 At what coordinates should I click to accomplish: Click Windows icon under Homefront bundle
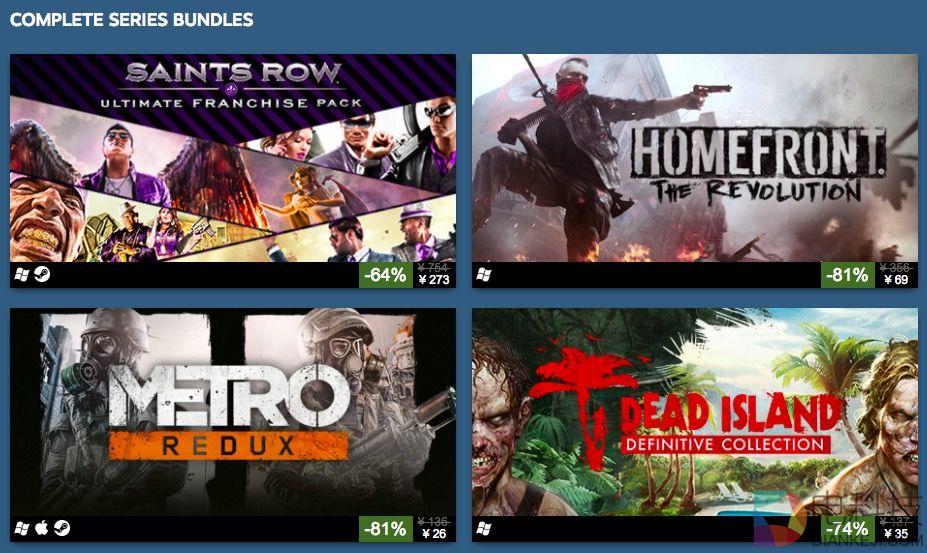(484, 275)
